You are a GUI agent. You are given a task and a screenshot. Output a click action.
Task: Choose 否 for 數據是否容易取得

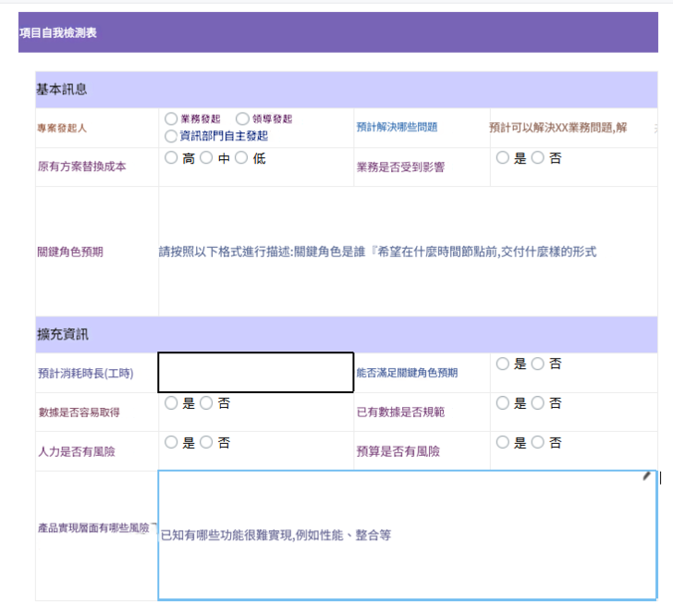[207, 403]
